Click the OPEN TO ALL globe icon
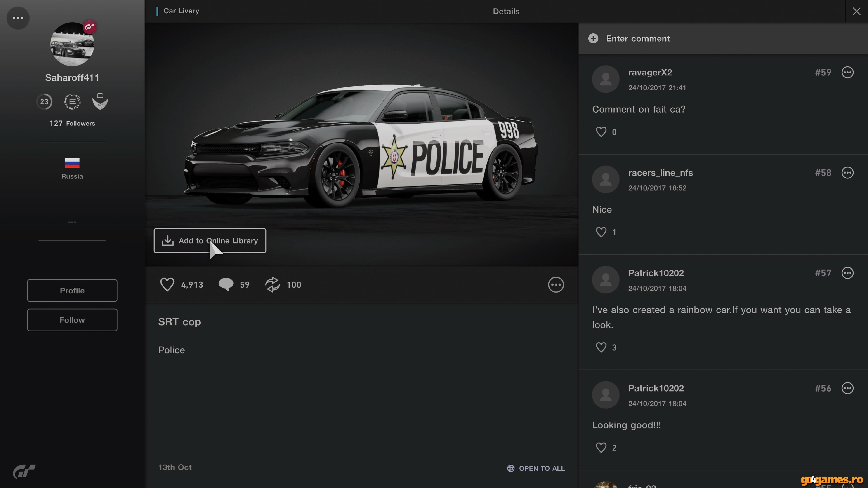This screenshot has width=868, height=488. (x=511, y=468)
